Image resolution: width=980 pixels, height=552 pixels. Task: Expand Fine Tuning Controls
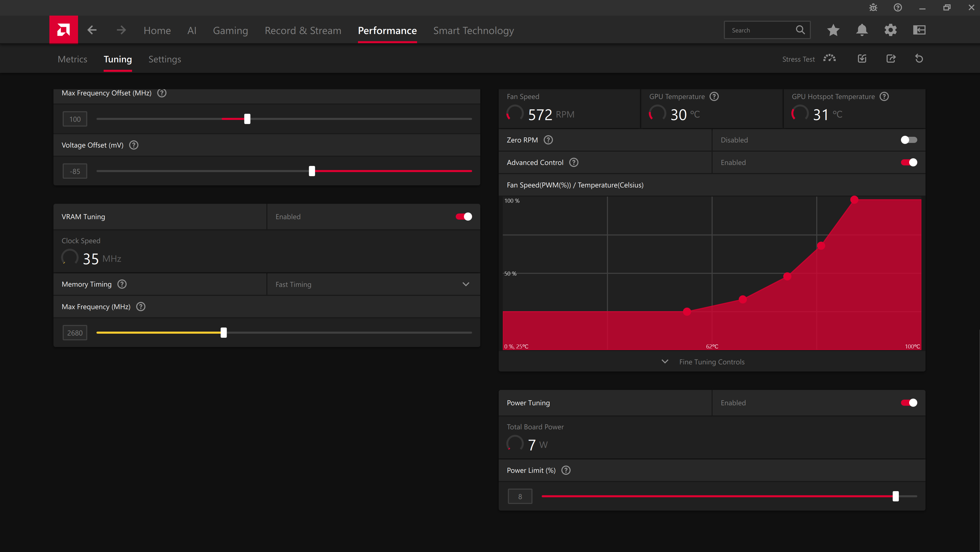[x=711, y=362]
